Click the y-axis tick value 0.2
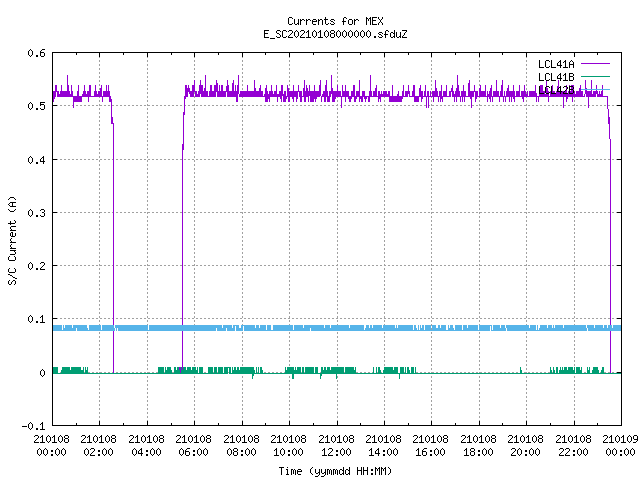 click(37, 266)
